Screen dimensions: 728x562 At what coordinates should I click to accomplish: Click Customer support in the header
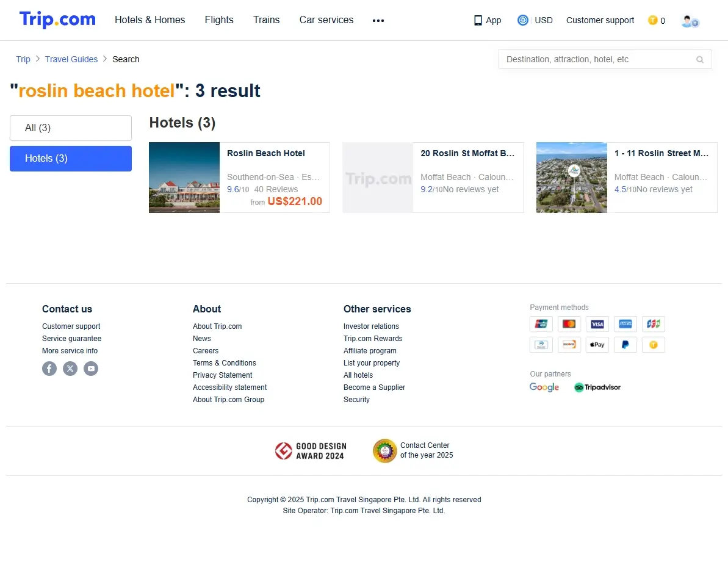[x=600, y=20]
